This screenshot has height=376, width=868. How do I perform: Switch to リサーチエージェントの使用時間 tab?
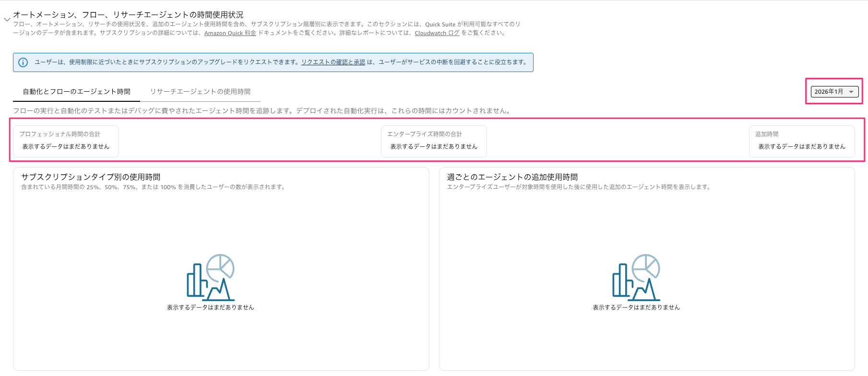[200, 92]
